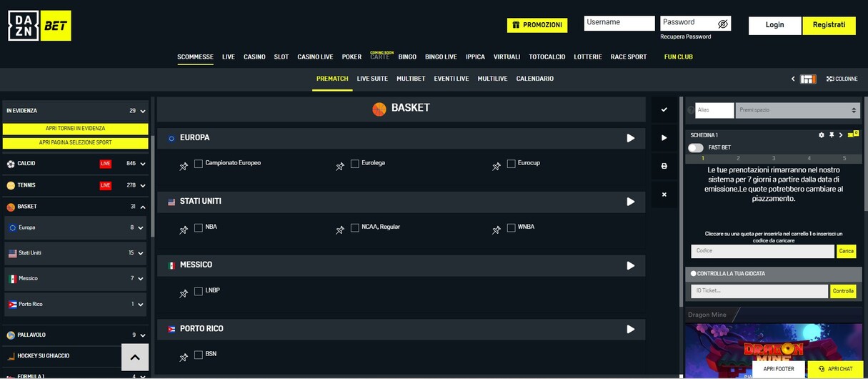Toggle password visibility eye icon
This screenshot has height=379, width=868.
pyautogui.click(x=722, y=24)
